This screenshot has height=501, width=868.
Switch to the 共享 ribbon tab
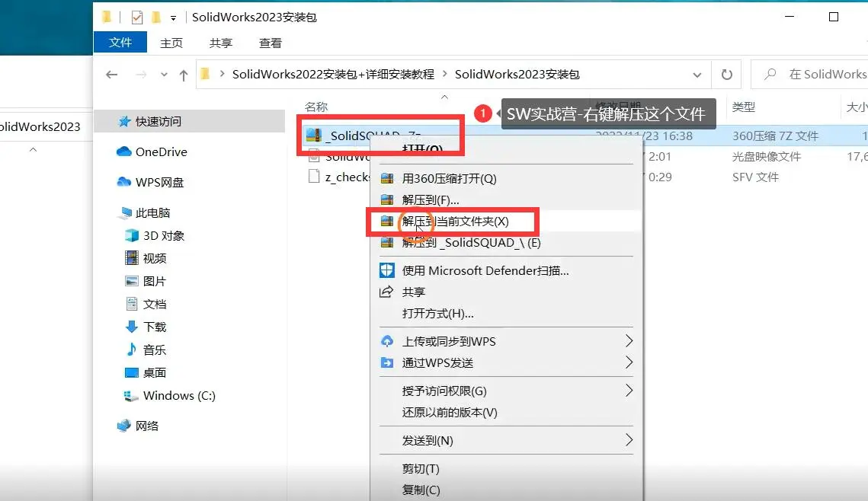[220, 43]
